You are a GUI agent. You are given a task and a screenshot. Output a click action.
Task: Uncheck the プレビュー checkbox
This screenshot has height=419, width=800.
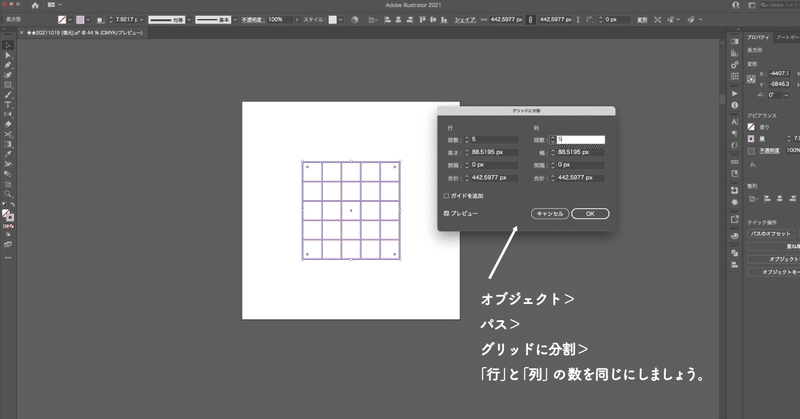446,213
